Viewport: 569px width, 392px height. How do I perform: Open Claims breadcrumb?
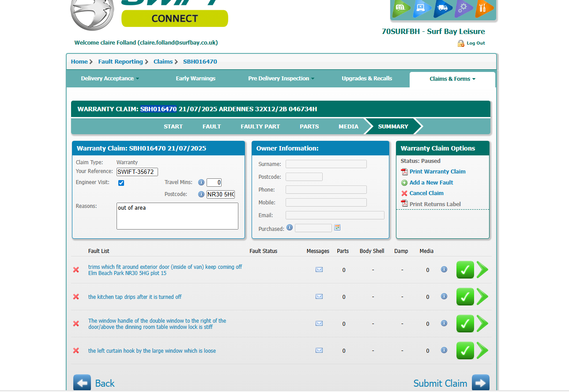pos(163,62)
